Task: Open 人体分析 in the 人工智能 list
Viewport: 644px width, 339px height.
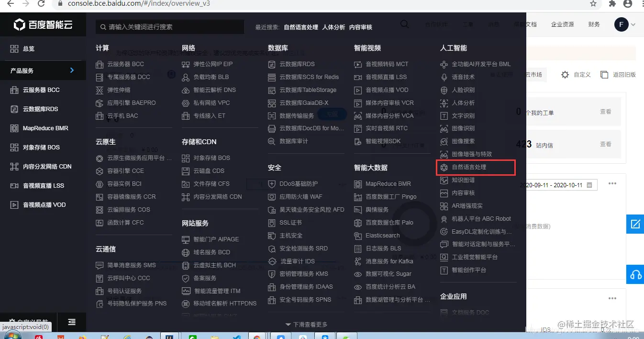Action: (x=464, y=103)
